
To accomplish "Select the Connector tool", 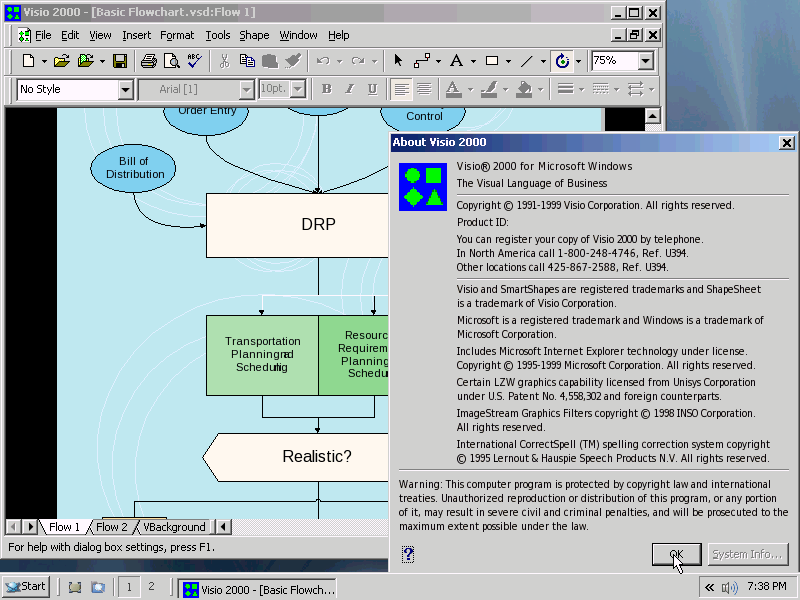I will point(421,61).
